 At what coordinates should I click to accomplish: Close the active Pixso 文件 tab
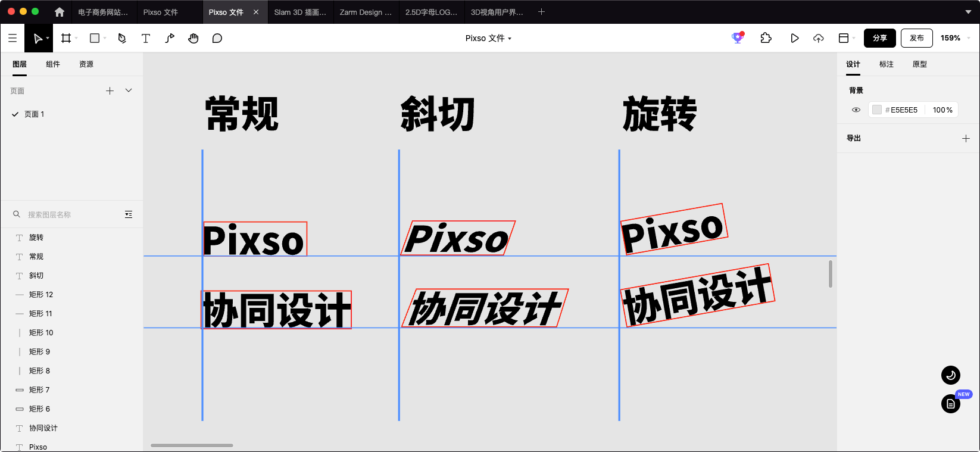click(x=256, y=12)
